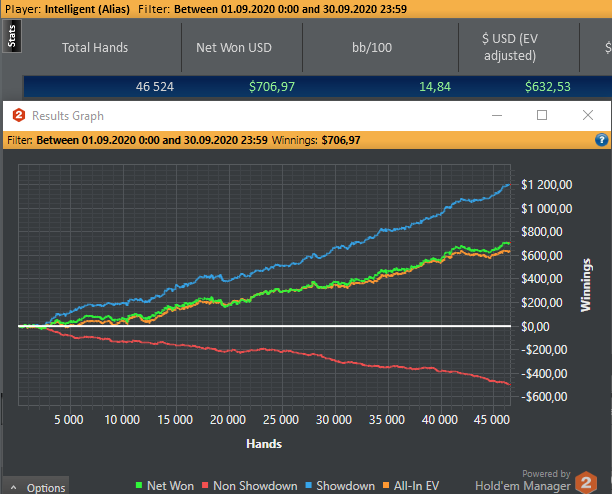Click the 5 000 hands axis label
The image size is (612, 494).
69,420
